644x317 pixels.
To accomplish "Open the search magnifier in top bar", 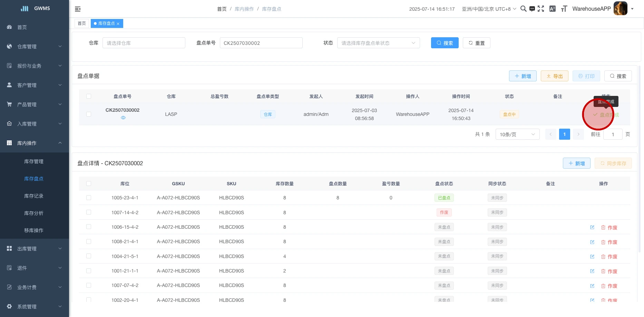I will 523,9.
